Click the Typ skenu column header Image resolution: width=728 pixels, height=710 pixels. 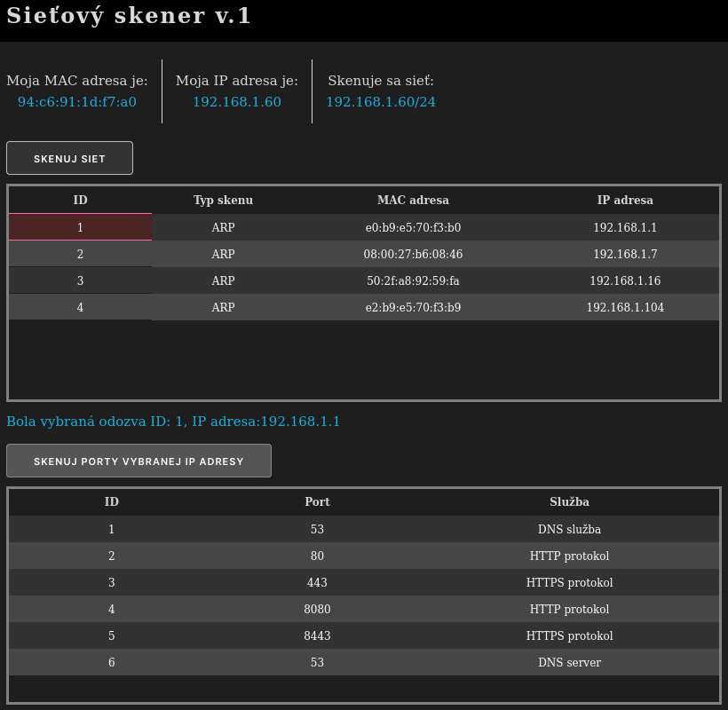pyautogui.click(x=223, y=201)
